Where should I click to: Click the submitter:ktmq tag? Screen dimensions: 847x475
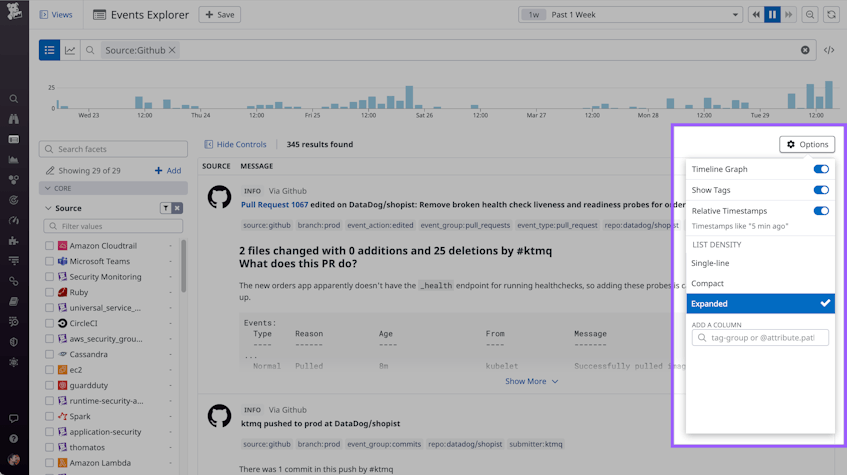point(536,444)
